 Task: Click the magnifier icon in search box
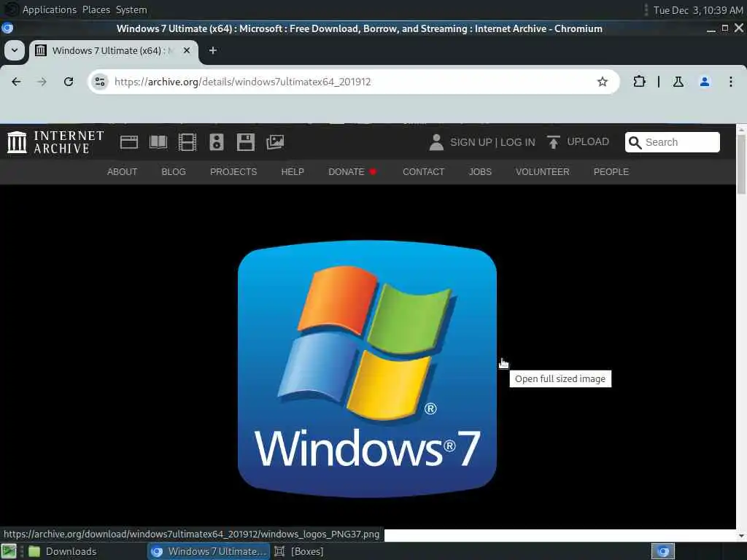coord(635,142)
